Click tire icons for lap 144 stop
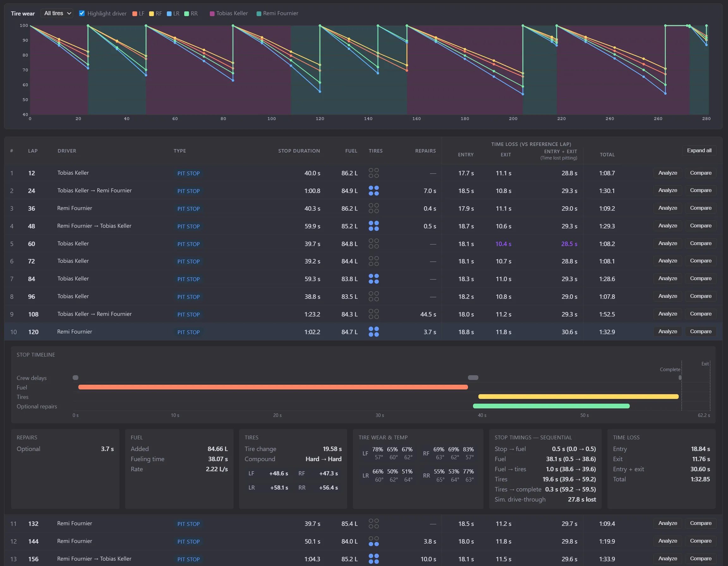The image size is (728, 566). click(374, 541)
